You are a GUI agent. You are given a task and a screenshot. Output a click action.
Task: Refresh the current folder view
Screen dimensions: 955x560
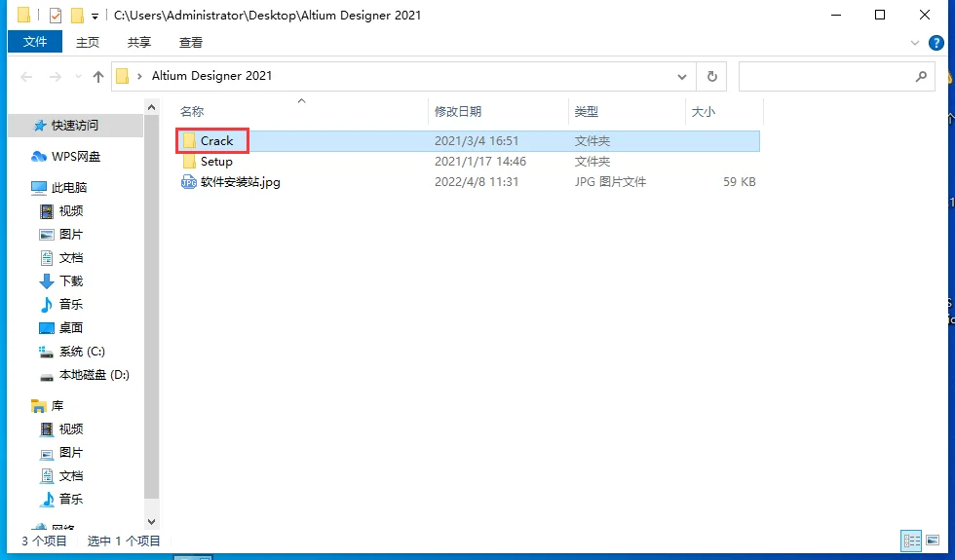click(x=711, y=77)
